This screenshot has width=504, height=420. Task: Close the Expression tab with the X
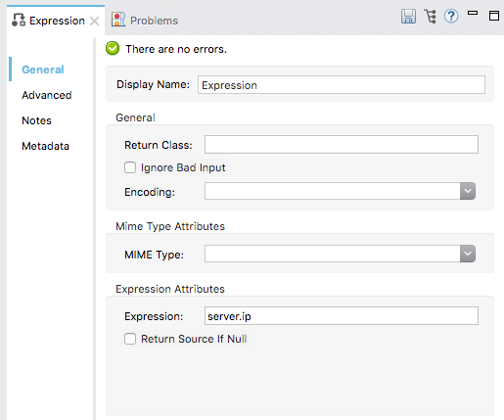tap(94, 22)
